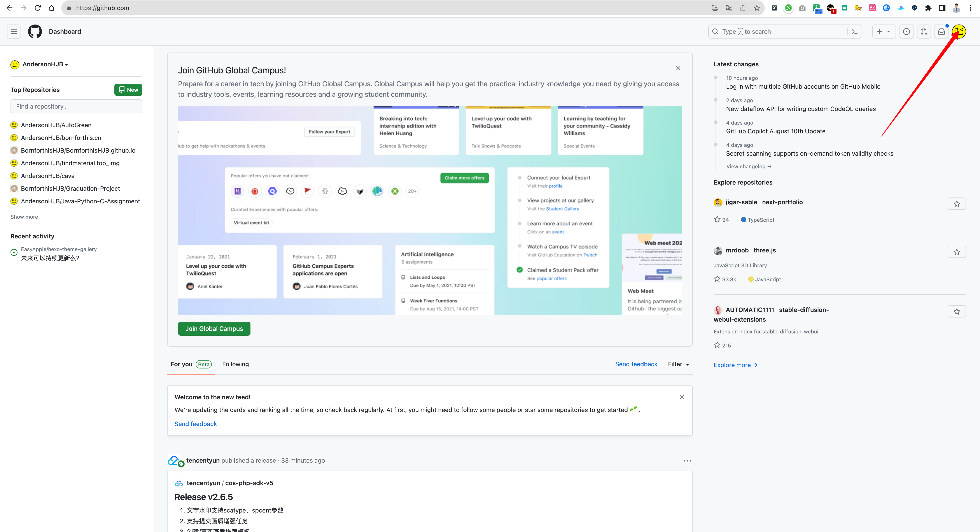Open mrdoob avatar in Explore repositories

pyautogui.click(x=718, y=251)
